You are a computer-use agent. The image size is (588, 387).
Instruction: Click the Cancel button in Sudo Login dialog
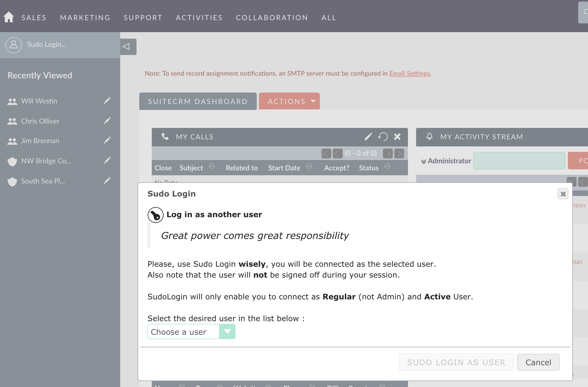click(x=538, y=362)
